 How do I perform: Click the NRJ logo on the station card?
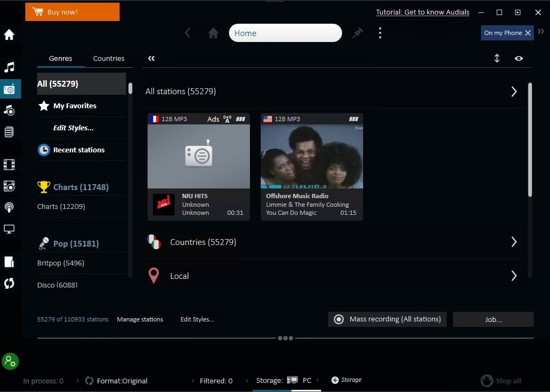[x=164, y=205]
